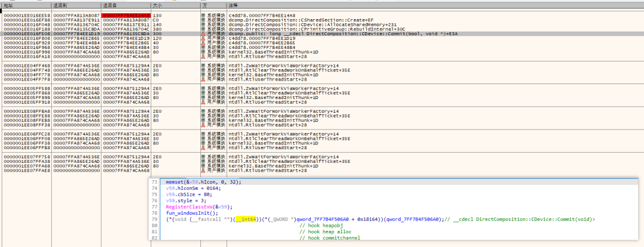Viewport: 644px width, 247px height.
Task: Click size value 130 in 大小 column
Action: (157, 15)
